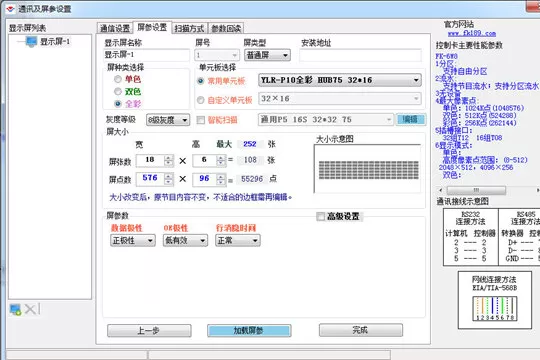Click the stepper arrows of the 18 panel width

tap(169, 160)
